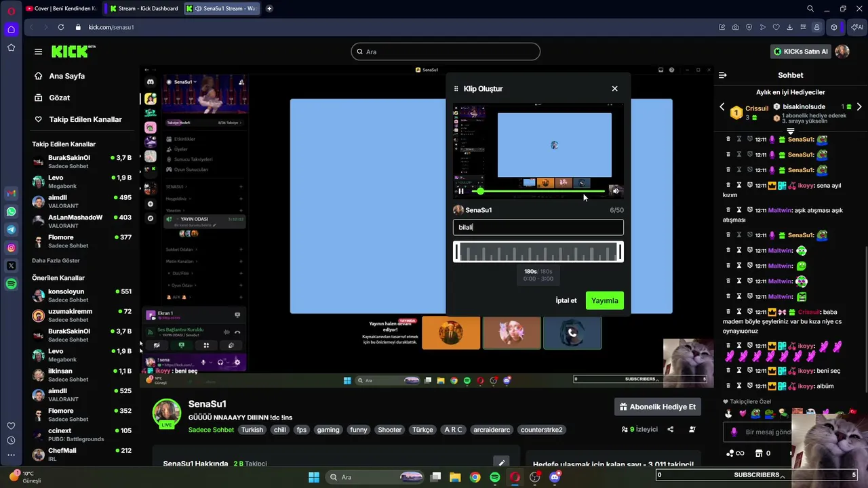Open Takip Edilen Kanallar in sidebar
This screenshot has height=488, width=868.
tap(85, 119)
